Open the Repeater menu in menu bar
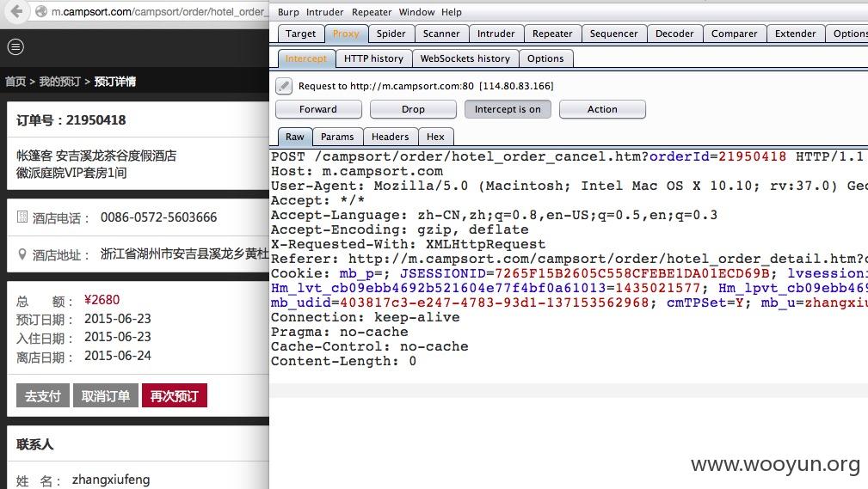This screenshot has width=868, height=489. [372, 12]
